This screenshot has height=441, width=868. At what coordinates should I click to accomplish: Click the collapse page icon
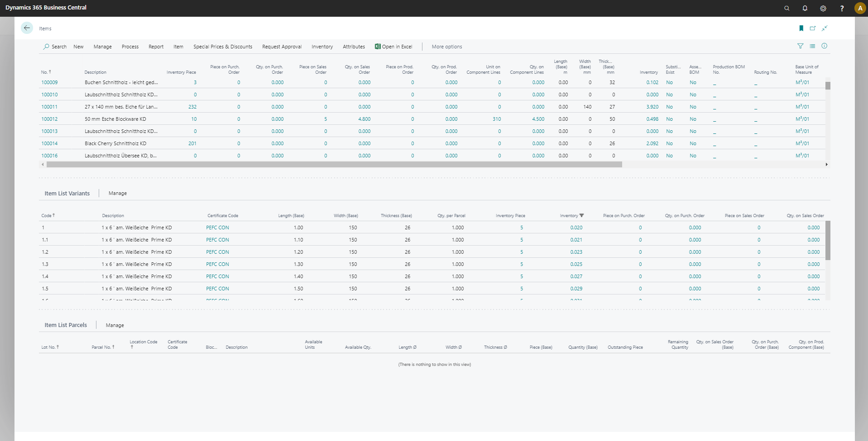[x=825, y=28]
